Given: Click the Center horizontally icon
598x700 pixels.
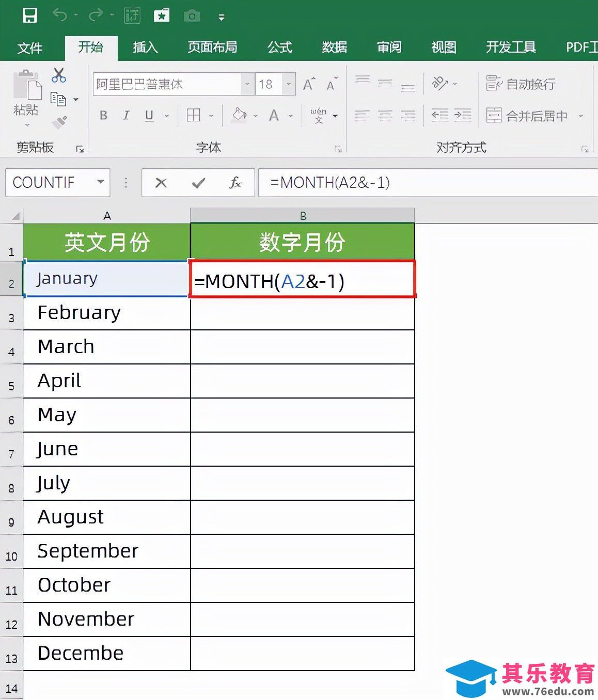Looking at the screenshot, I should tap(385, 116).
